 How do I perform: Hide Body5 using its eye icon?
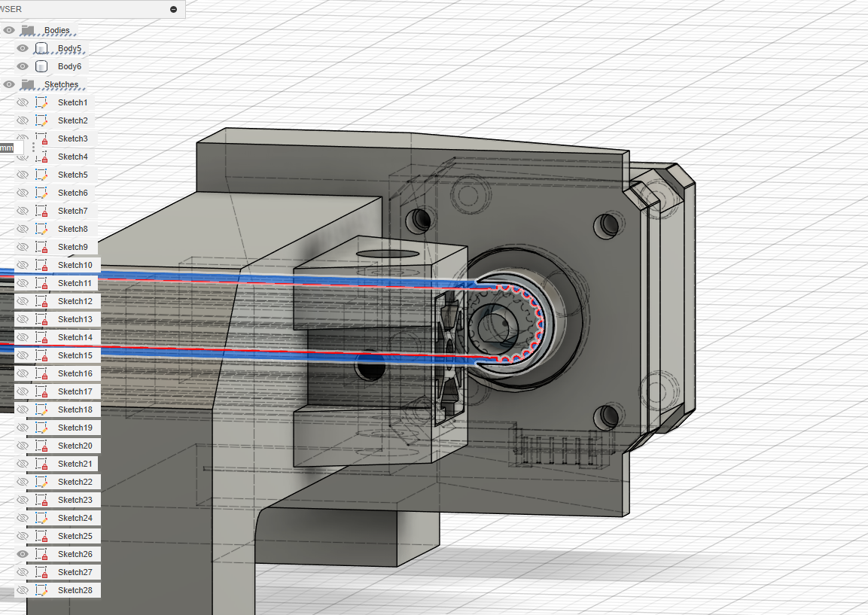pos(23,48)
